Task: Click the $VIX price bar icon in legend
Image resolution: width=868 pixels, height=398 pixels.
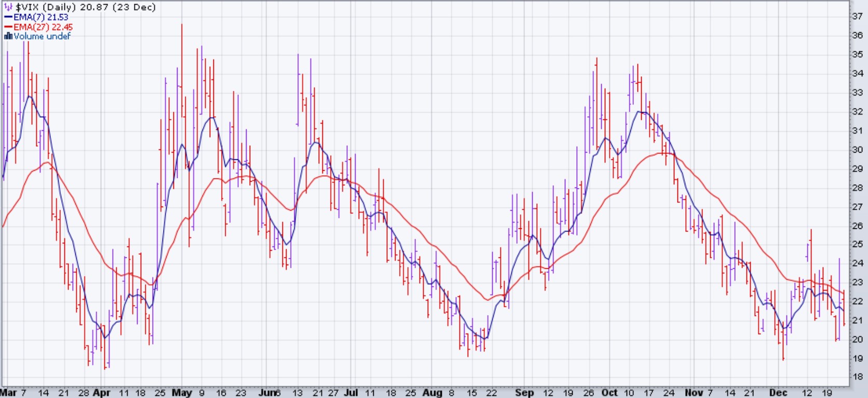Action: click(x=8, y=7)
